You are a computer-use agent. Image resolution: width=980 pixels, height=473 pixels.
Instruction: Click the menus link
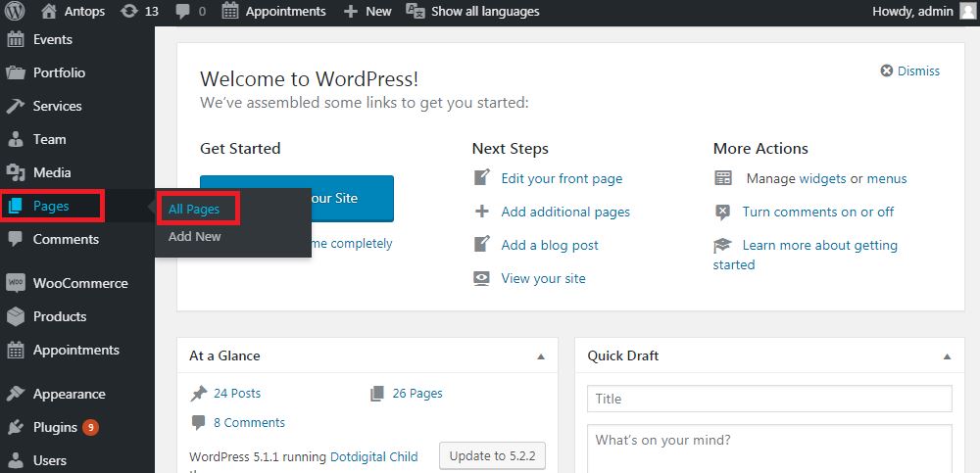point(886,178)
